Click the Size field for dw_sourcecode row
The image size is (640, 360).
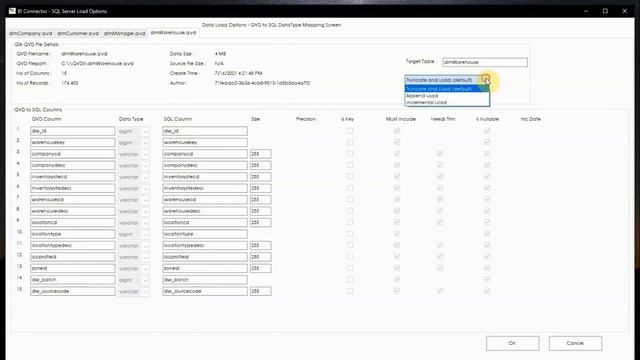click(x=260, y=291)
